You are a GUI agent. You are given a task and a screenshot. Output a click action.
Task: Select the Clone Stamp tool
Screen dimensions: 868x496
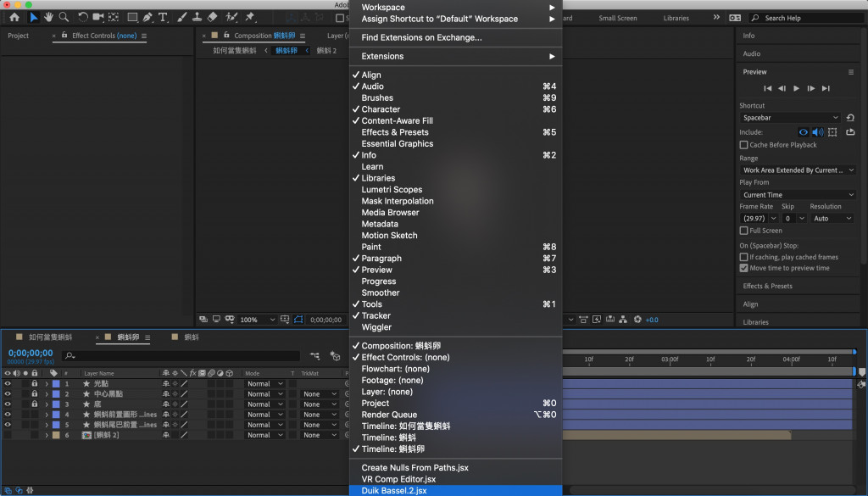click(x=197, y=17)
